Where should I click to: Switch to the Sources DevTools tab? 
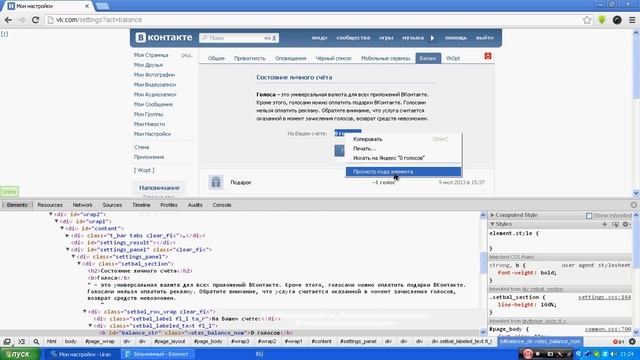(x=112, y=205)
